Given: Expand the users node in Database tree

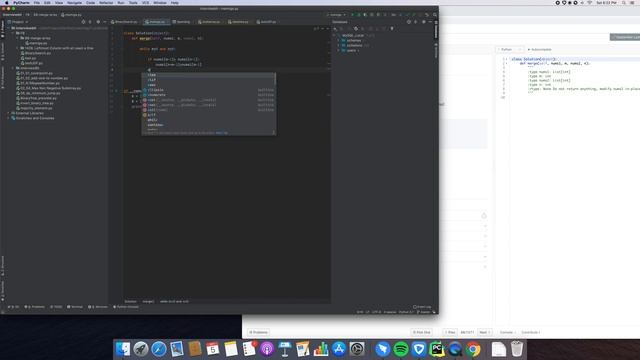Looking at the screenshot, I should pyautogui.click(x=339, y=50).
